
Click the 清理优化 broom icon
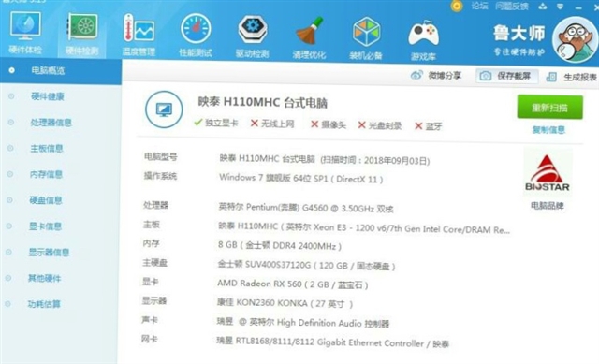tap(310, 31)
